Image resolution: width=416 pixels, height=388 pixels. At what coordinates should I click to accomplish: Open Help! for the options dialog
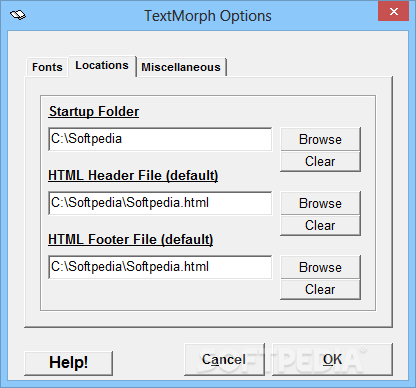coord(68,363)
